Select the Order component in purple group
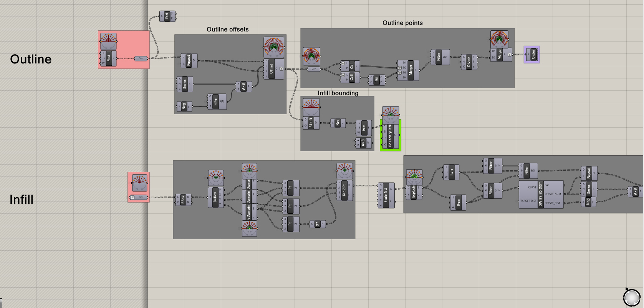 pyautogui.click(x=533, y=54)
